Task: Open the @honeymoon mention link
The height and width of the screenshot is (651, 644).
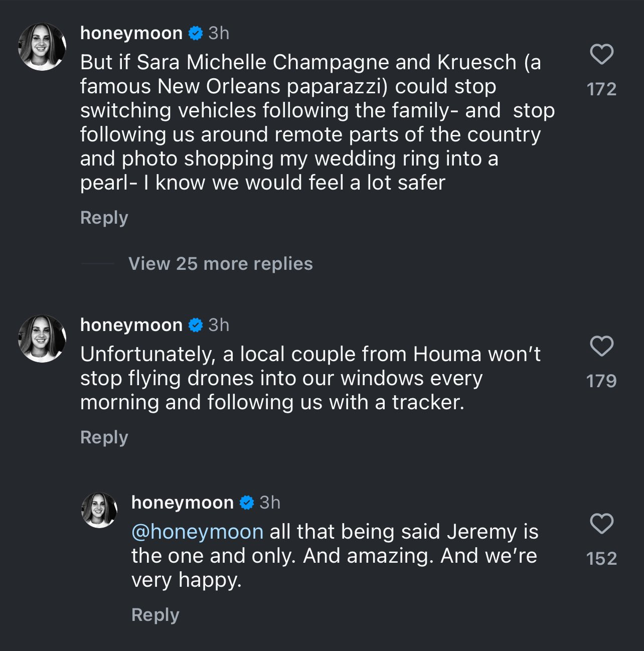Action: tap(197, 532)
